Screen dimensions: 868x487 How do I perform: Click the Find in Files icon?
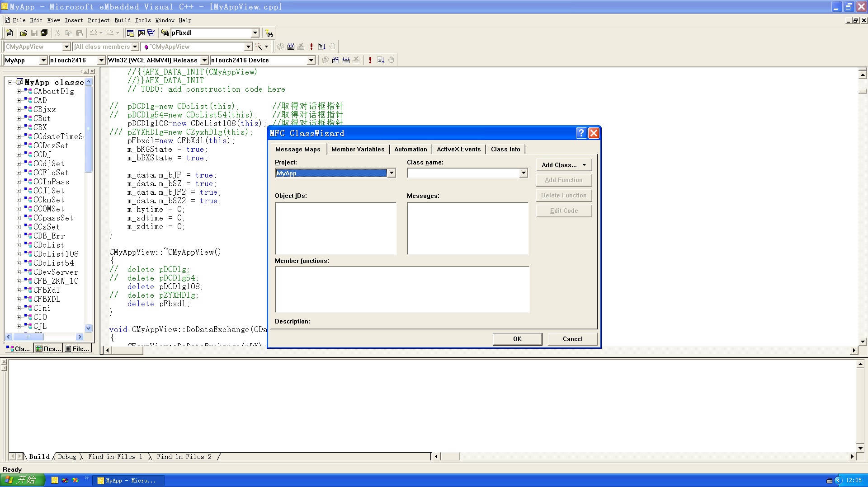point(165,33)
